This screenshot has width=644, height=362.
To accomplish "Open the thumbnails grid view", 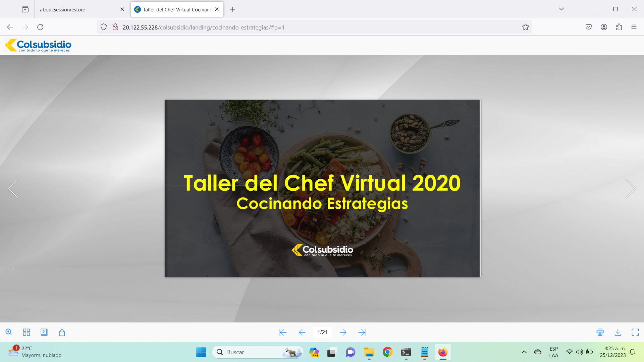I will pyautogui.click(x=26, y=332).
